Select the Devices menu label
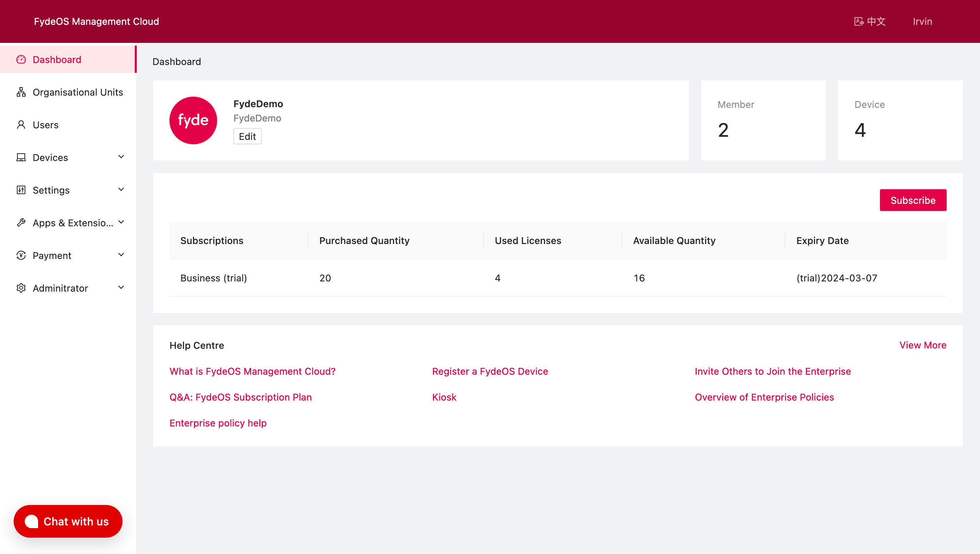This screenshot has width=980, height=554. (50, 158)
